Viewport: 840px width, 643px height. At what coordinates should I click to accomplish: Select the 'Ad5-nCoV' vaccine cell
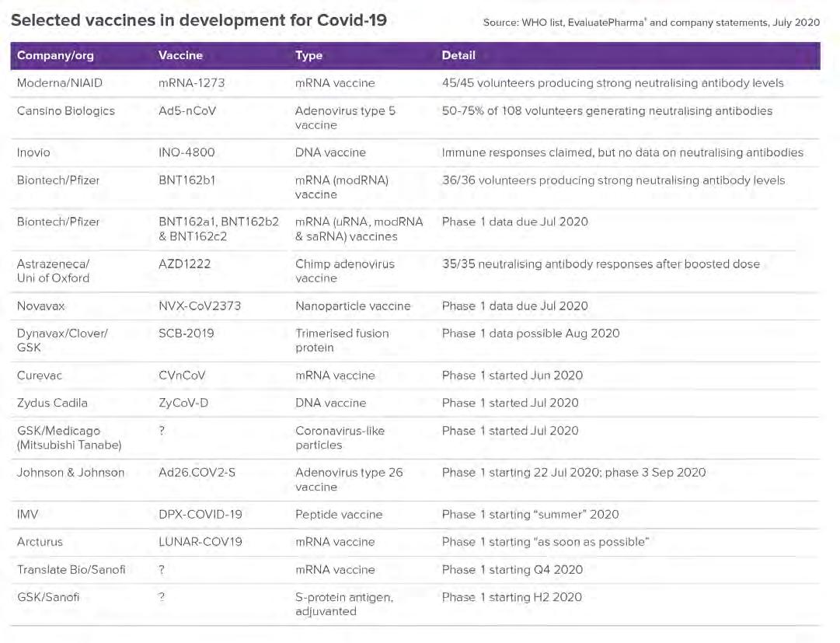[x=187, y=111]
